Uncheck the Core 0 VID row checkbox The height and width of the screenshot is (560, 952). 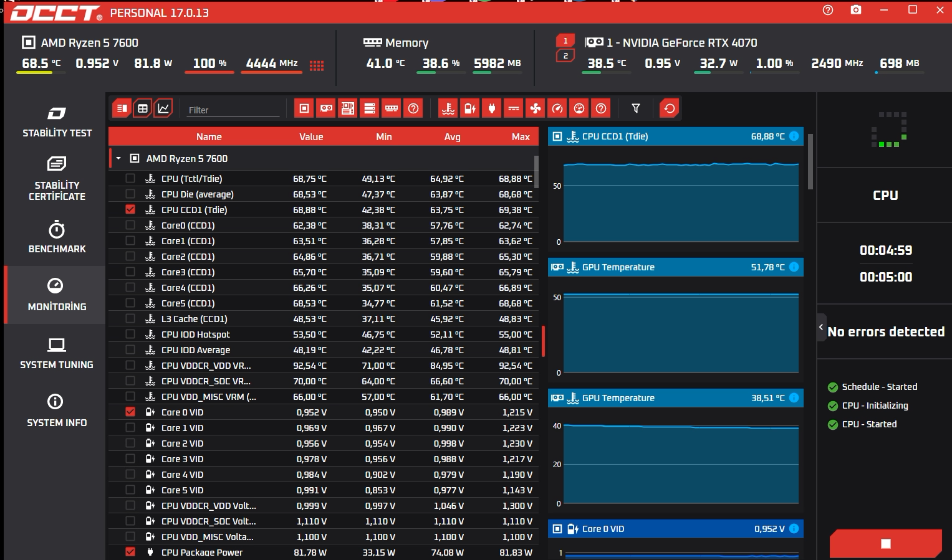point(130,412)
